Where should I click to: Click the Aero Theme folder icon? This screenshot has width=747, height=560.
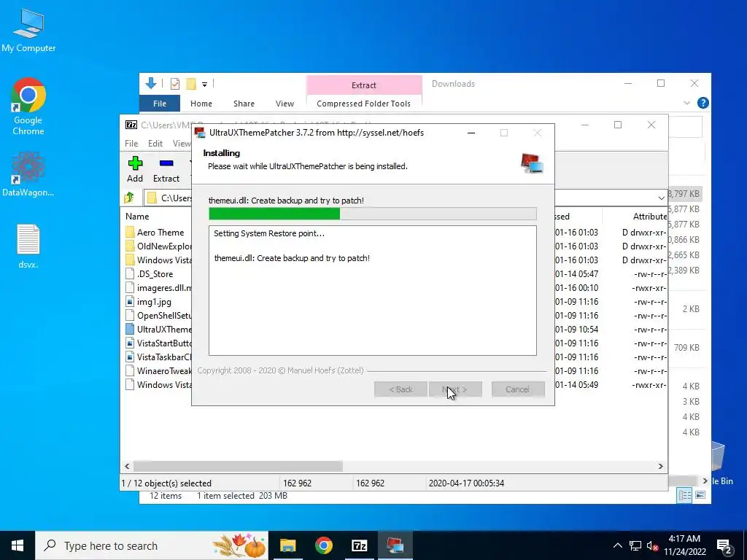pyautogui.click(x=130, y=233)
